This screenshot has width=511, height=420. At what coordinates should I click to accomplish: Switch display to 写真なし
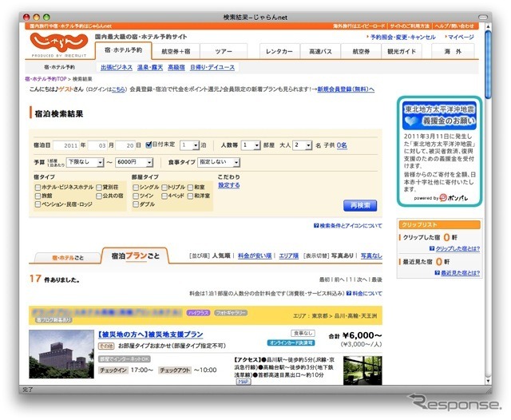(x=371, y=256)
